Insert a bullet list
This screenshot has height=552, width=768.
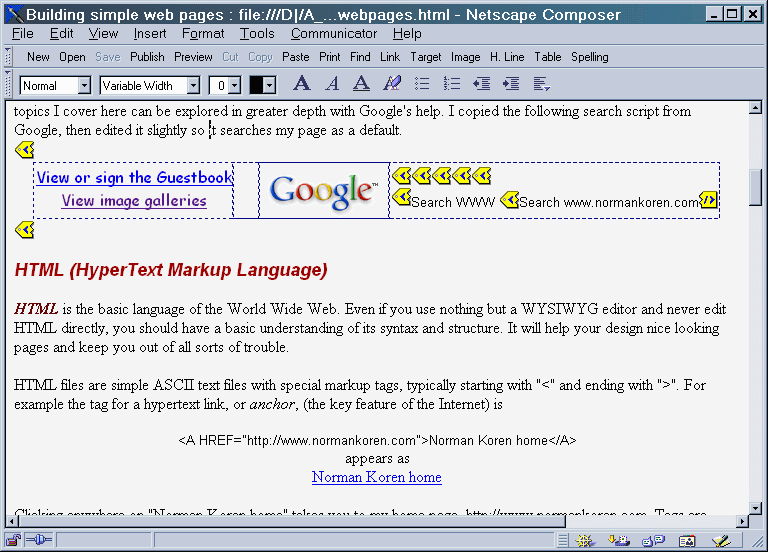tap(422, 84)
